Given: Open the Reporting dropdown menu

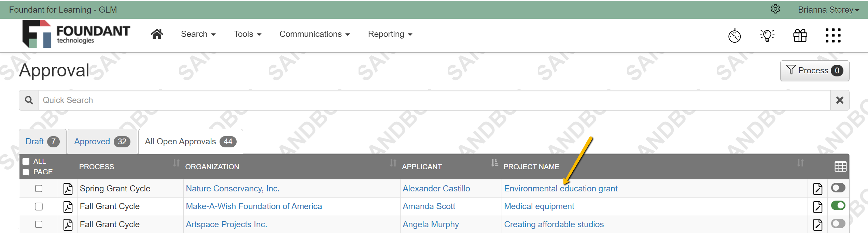Looking at the screenshot, I should pos(390,34).
